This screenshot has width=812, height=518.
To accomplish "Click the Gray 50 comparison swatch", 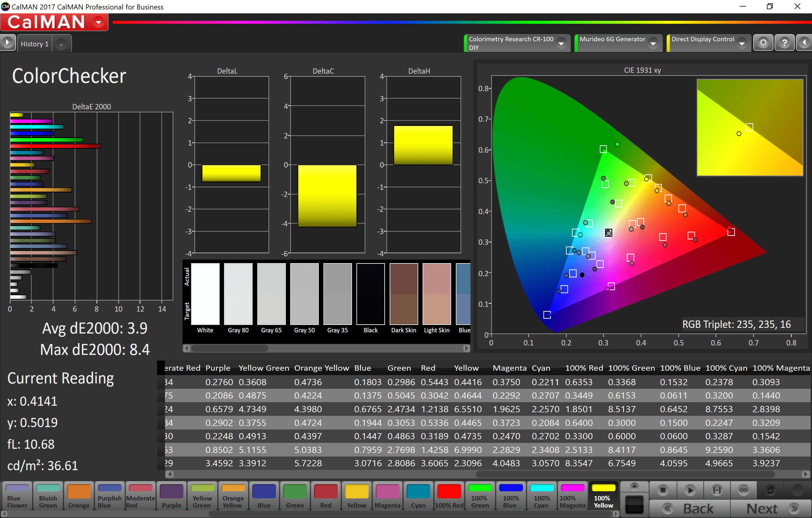I will 304,294.
